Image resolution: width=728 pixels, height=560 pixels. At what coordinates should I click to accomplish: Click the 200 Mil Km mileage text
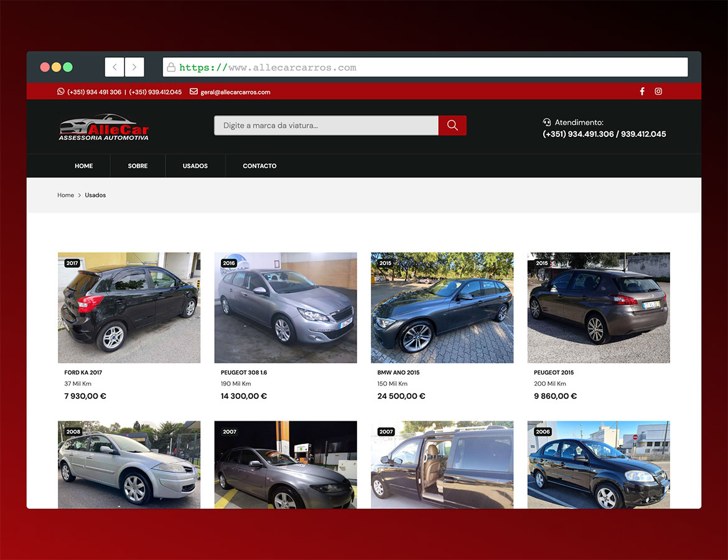click(x=549, y=383)
